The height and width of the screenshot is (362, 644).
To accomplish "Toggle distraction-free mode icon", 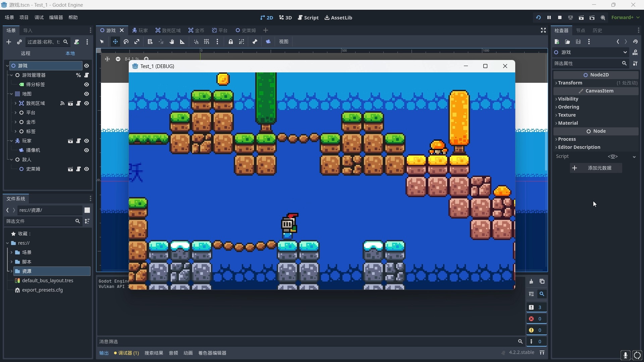I will tap(543, 30).
